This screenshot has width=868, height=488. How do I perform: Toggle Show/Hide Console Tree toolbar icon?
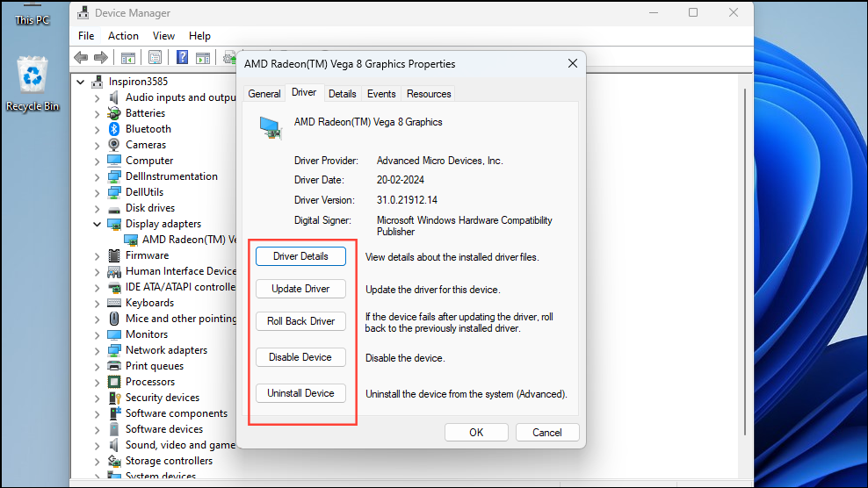click(x=128, y=57)
